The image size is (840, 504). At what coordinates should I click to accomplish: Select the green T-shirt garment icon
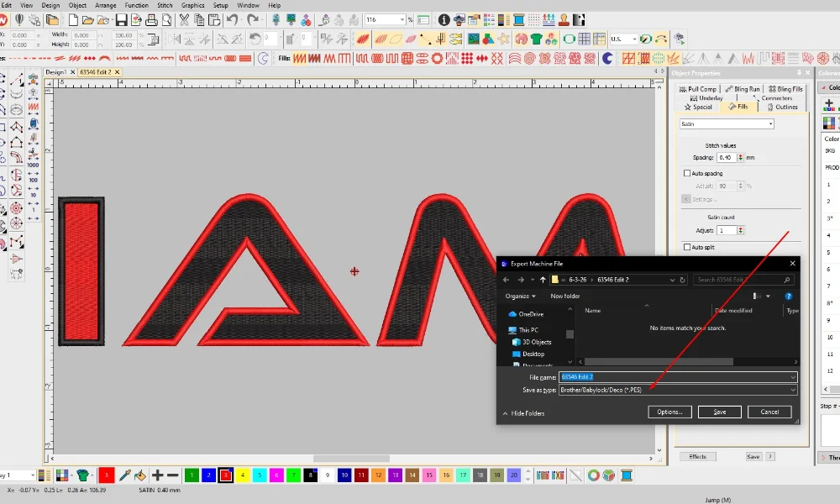(x=536, y=39)
